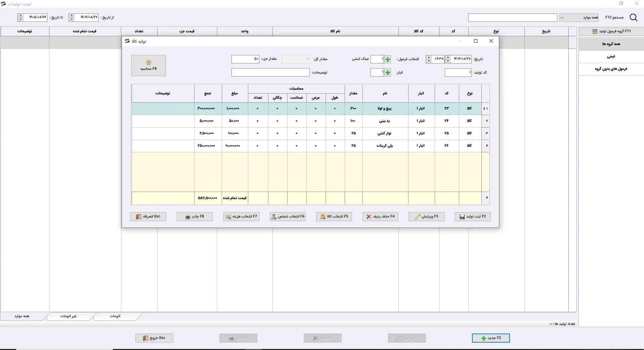Click the قیمت تمام شده column header
Screen dimensions: 644x350
[x=85, y=31]
